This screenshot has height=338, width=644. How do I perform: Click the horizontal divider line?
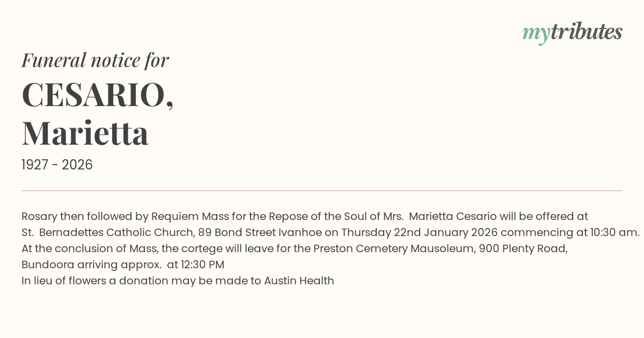pyautogui.click(x=322, y=190)
